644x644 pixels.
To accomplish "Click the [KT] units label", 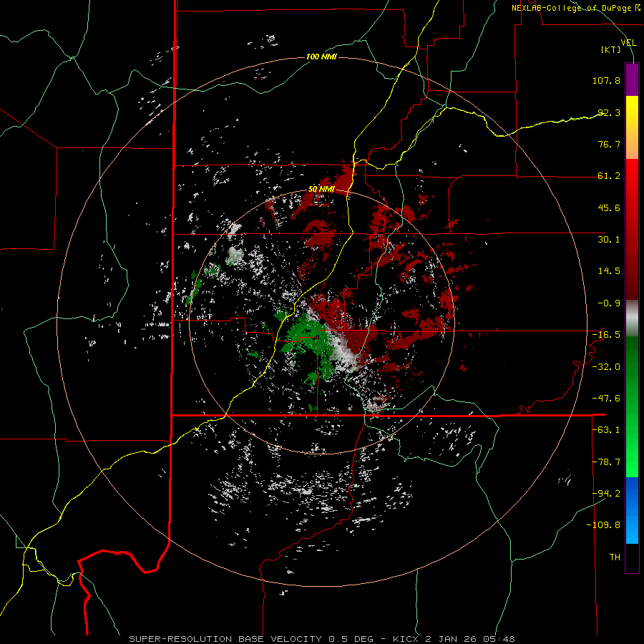I will (611, 49).
